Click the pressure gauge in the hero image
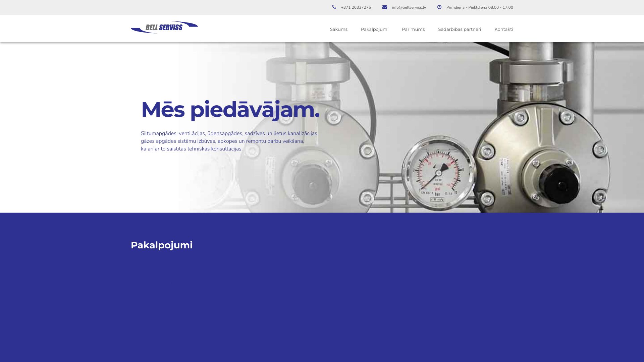 pyautogui.click(x=438, y=173)
